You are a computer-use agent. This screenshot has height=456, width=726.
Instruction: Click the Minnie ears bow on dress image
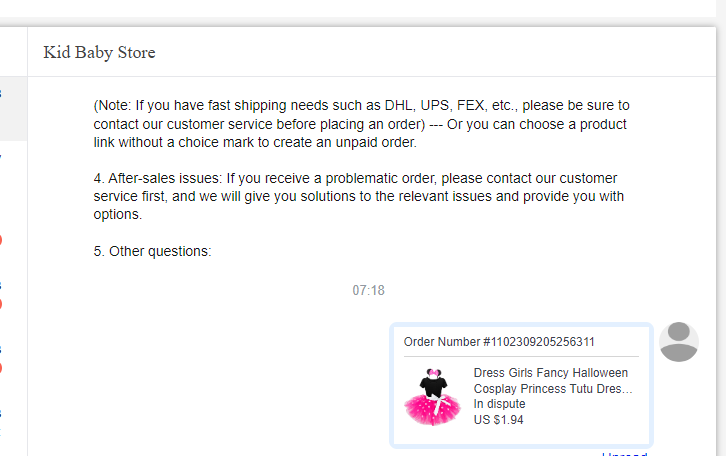(x=432, y=373)
